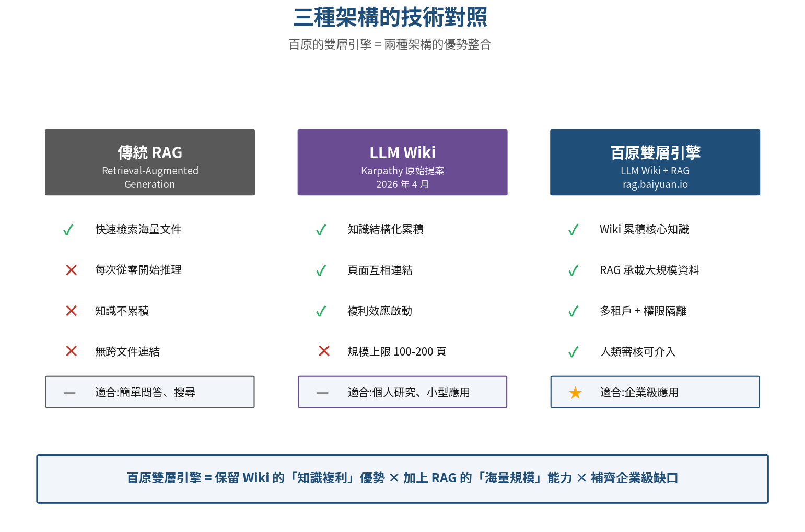Click the green check beside 頁面互相連結
The height and width of the screenshot is (532, 805).
(x=321, y=270)
